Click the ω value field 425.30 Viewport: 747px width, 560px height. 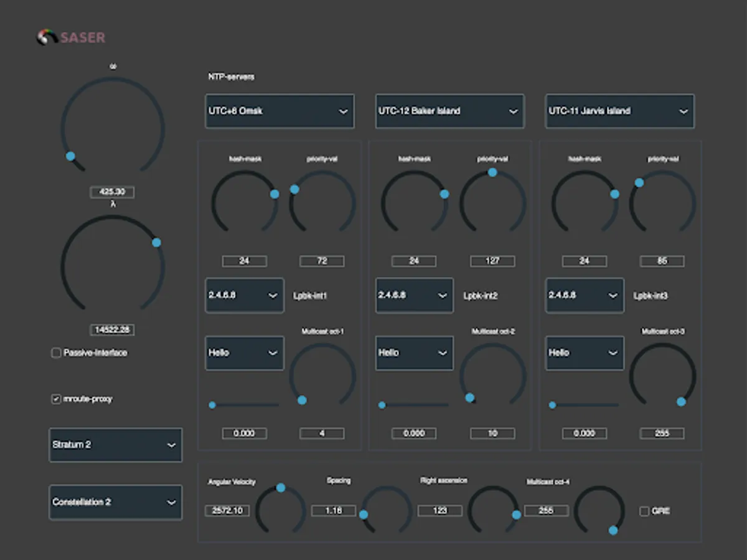tap(112, 192)
